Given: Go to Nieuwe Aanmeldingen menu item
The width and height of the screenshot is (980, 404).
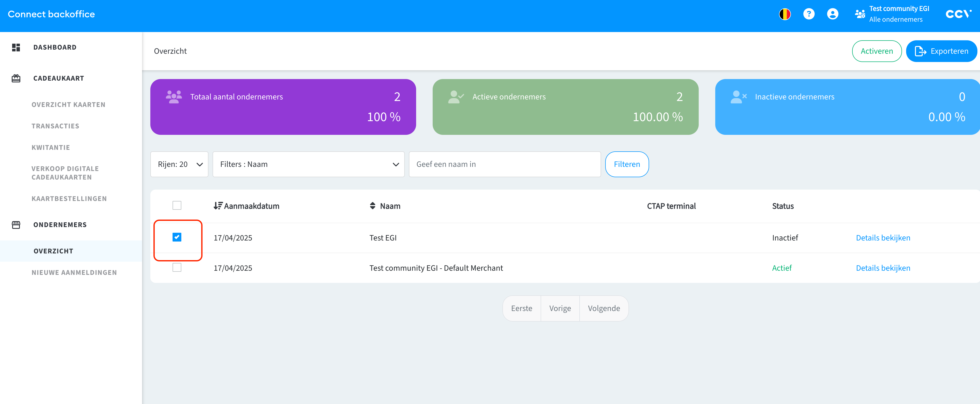Looking at the screenshot, I should (x=74, y=272).
